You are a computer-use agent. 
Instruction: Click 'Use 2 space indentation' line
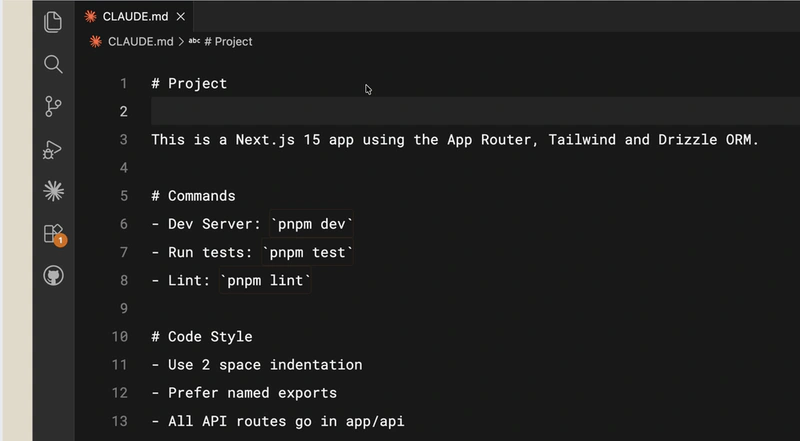(257, 364)
